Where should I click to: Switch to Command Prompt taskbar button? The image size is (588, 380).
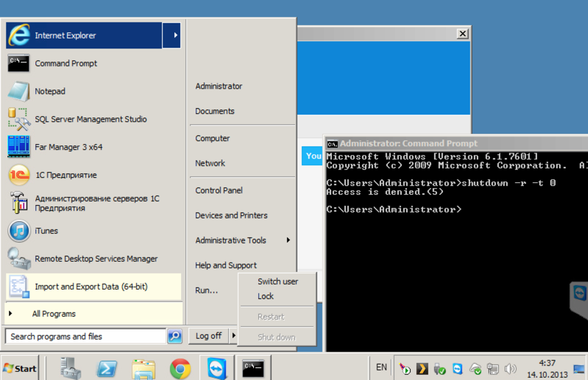(253, 368)
